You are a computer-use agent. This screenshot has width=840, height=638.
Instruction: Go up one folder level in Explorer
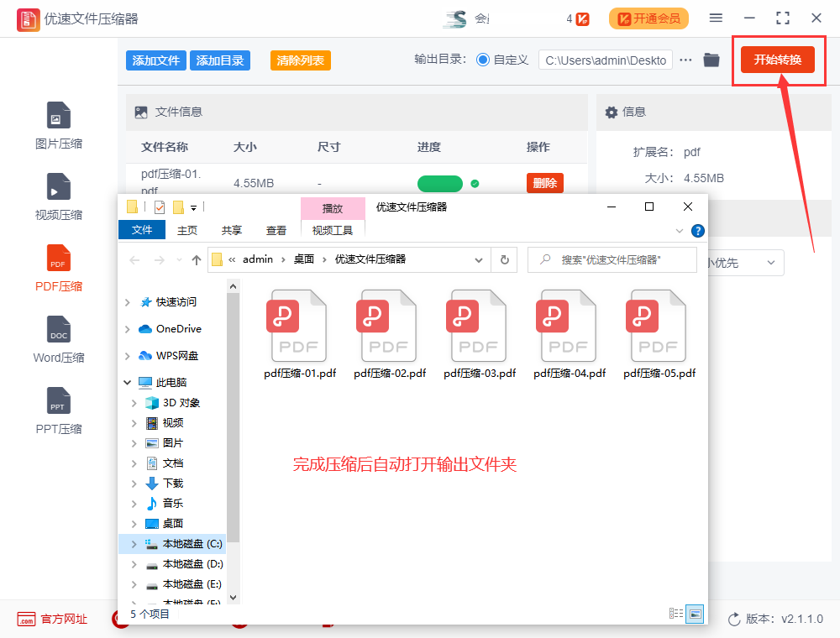tap(197, 260)
